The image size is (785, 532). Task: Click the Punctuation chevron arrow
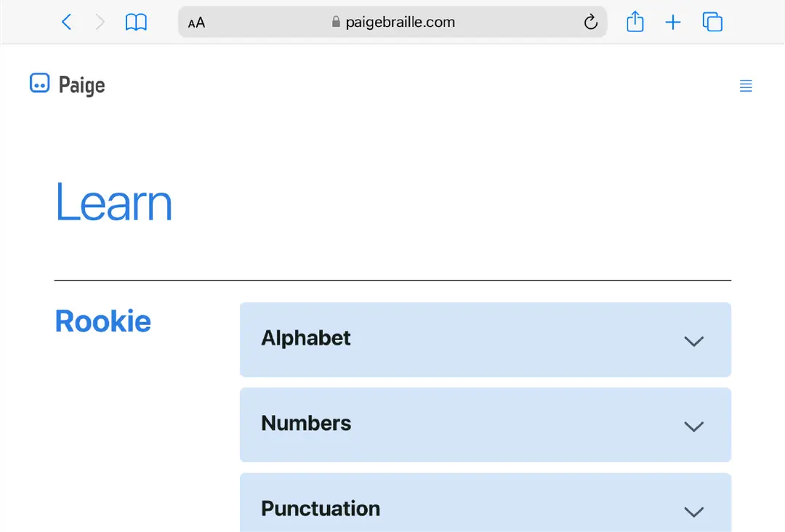pos(693,512)
